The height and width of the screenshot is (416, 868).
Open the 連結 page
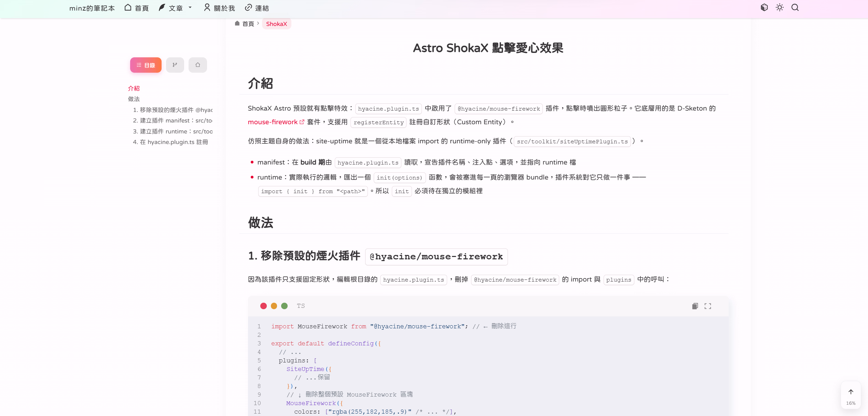tap(257, 8)
